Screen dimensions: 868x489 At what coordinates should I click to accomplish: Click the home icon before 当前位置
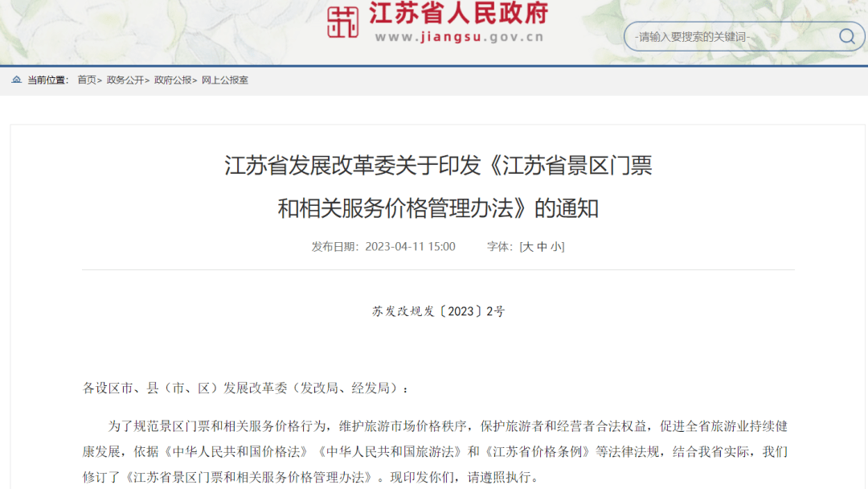click(17, 80)
